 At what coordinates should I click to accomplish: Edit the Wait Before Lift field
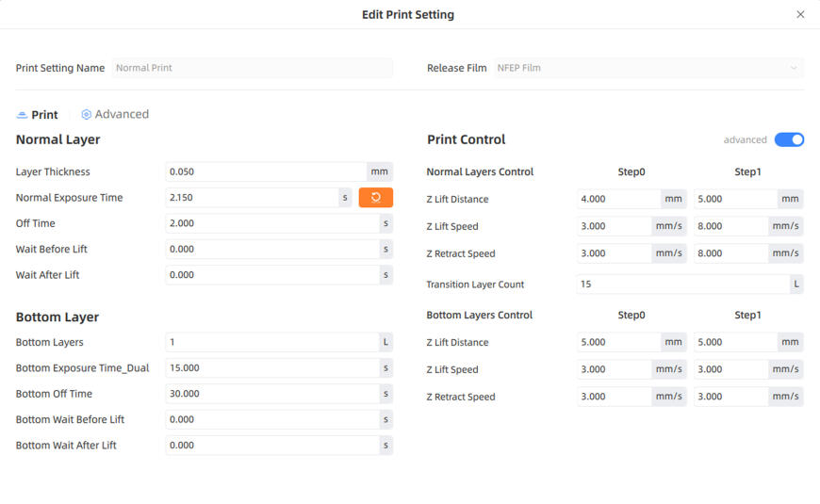pyautogui.click(x=272, y=249)
